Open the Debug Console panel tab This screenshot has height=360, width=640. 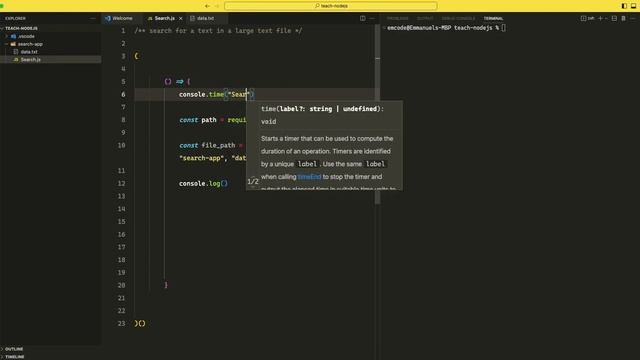coord(458,18)
